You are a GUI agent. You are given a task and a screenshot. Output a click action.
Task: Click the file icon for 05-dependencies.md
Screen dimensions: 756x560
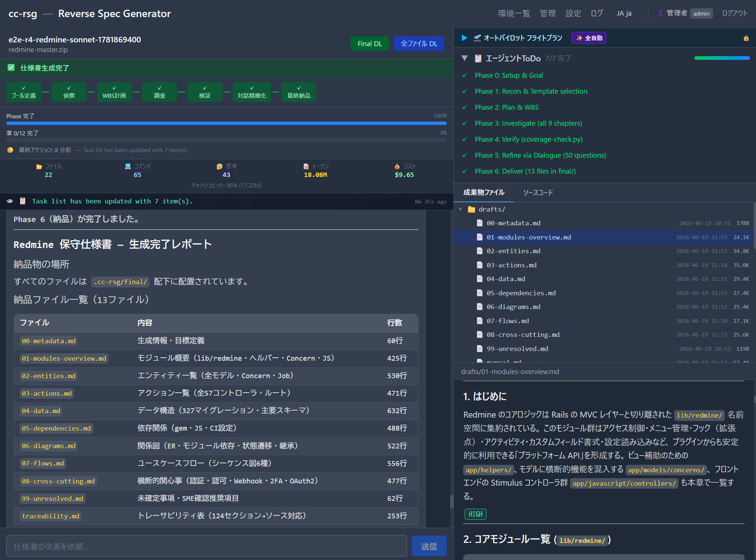[x=480, y=293]
